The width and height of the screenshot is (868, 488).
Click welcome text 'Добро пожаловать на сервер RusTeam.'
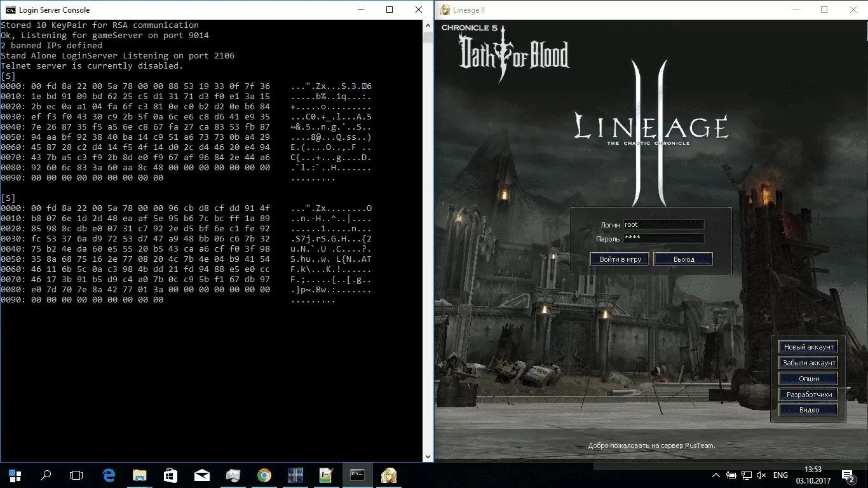click(651, 445)
